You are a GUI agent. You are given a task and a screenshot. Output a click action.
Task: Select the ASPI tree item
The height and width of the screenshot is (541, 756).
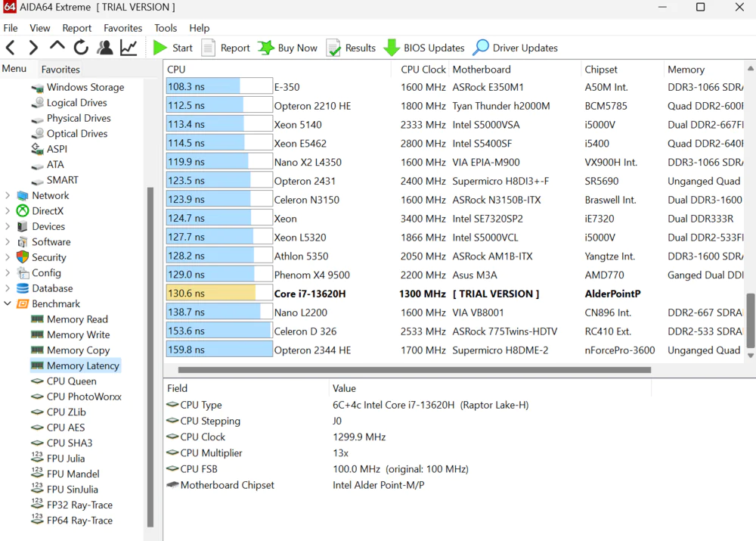point(49,149)
